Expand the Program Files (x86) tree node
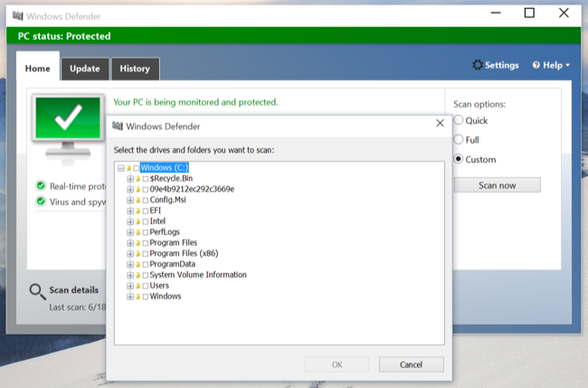The height and width of the screenshot is (388, 588). [x=130, y=254]
